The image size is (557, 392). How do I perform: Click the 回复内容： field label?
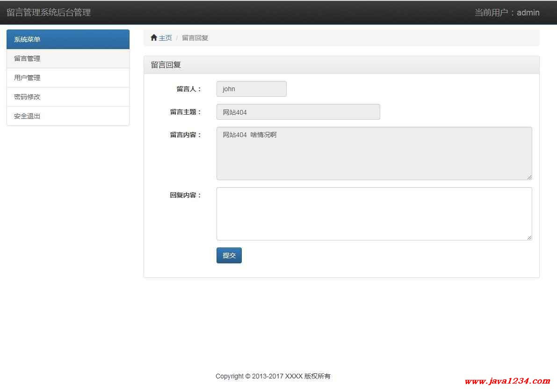click(x=185, y=195)
